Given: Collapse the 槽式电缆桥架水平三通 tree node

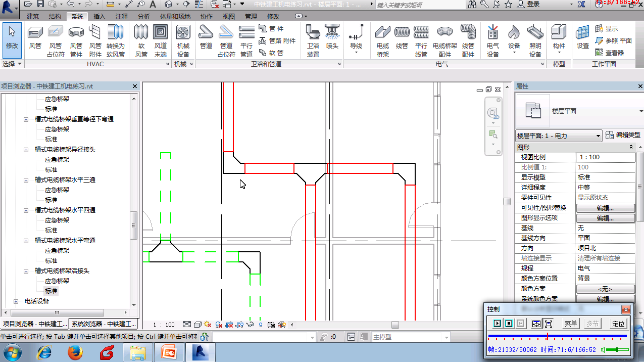Looking at the screenshot, I should [x=26, y=180].
